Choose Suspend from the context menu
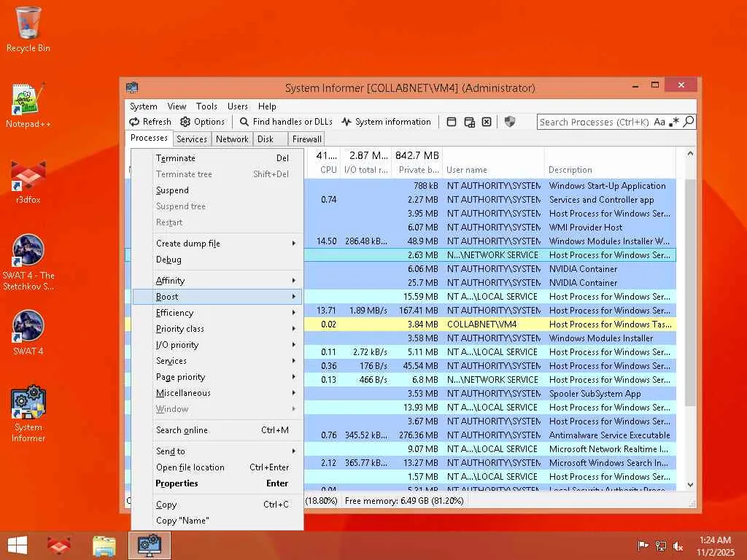The height and width of the screenshot is (560, 747). click(217, 190)
